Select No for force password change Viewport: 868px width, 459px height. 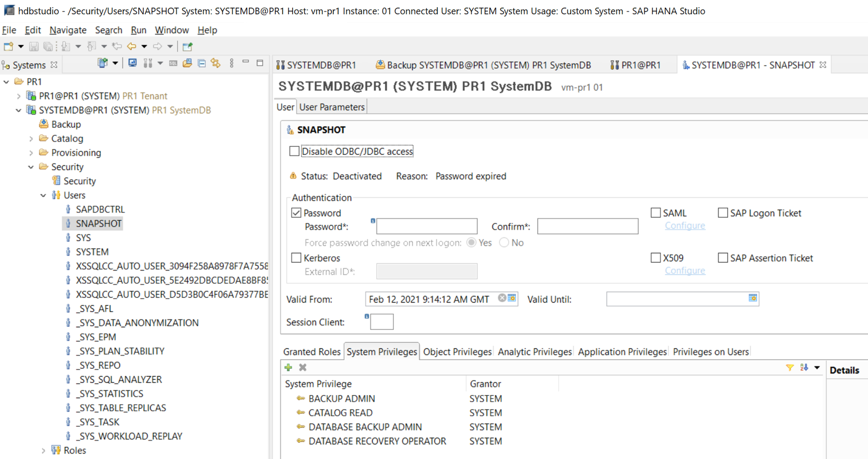(504, 242)
